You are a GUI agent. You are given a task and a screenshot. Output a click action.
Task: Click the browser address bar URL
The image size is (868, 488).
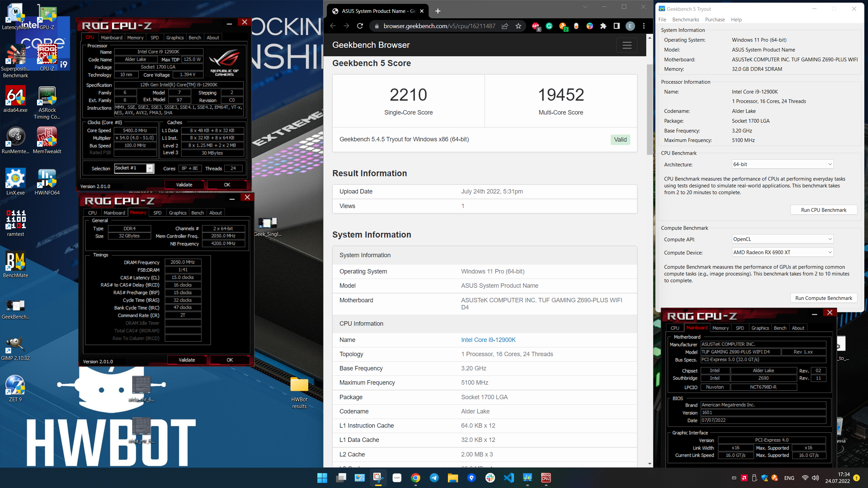point(439,26)
